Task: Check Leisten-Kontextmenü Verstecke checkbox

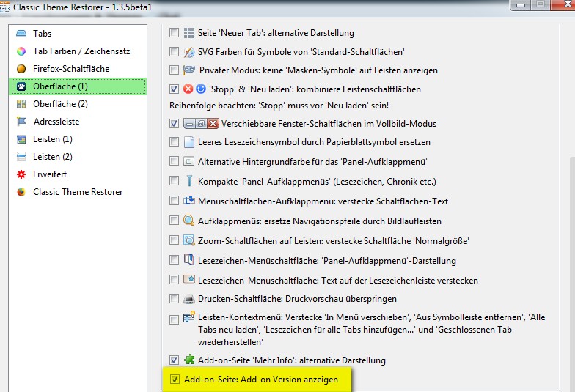Action: tap(175, 319)
